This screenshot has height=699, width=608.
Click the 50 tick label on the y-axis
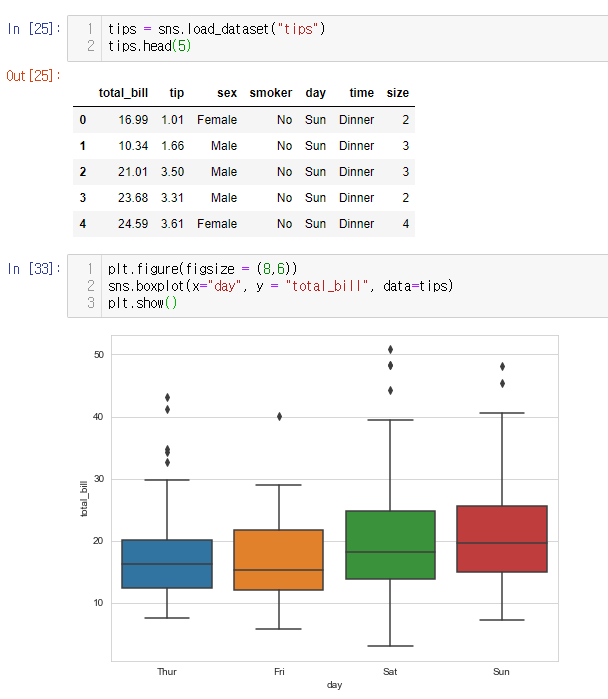click(99, 355)
